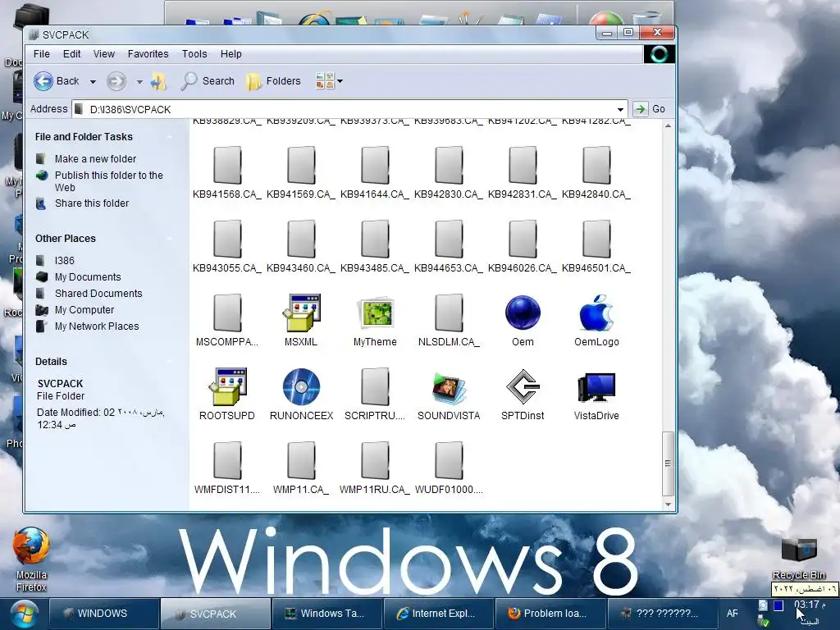840x630 pixels.
Task: Select the WMFDIST11 file icon
Action: 227,461
